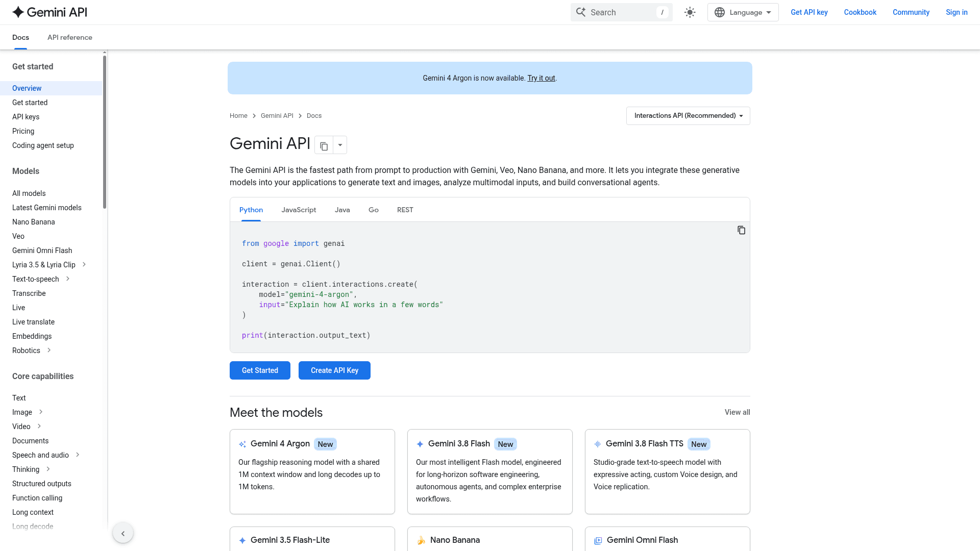Click View all models link
Image resolution: width=980 pixels, height=551 pixels.
[x=737, y=412]
